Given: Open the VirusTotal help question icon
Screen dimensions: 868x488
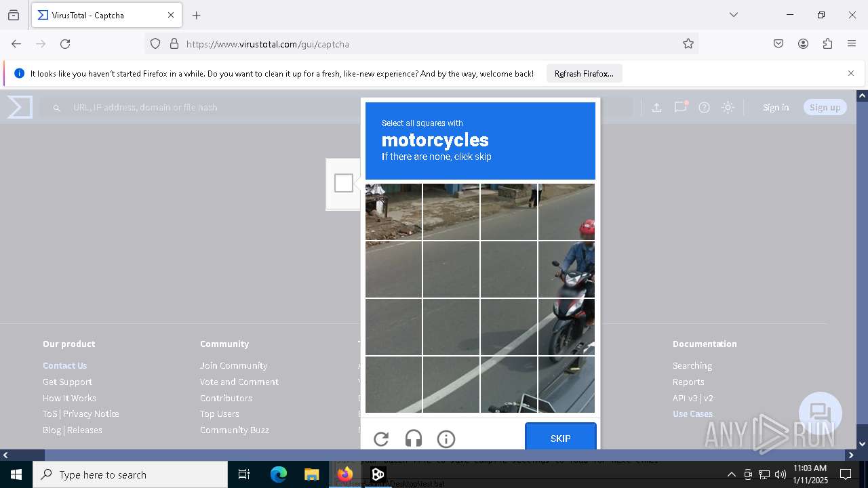Looking at the screenshot, I should pyautogui.click(x=704, y=107).
